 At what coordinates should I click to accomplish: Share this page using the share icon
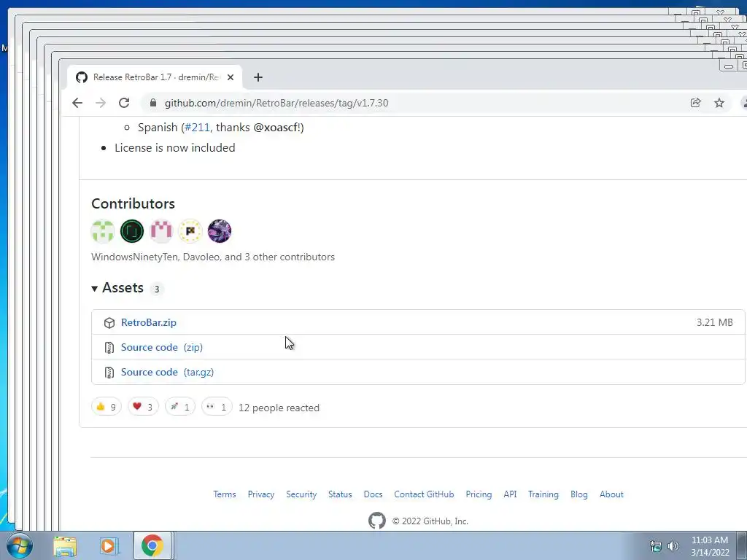(x=695, y=103)
